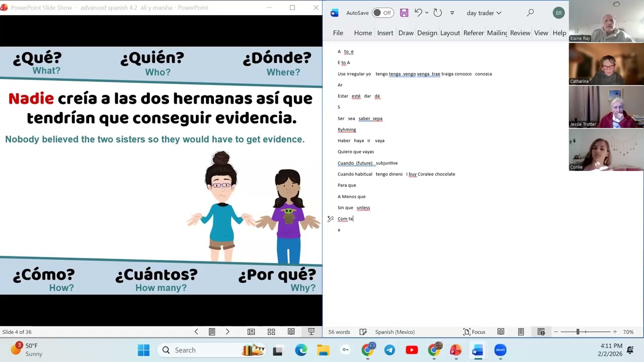Screen dimensions: 644x362
Task: Open YouTube app from taskbar
Action: (412, 350)
